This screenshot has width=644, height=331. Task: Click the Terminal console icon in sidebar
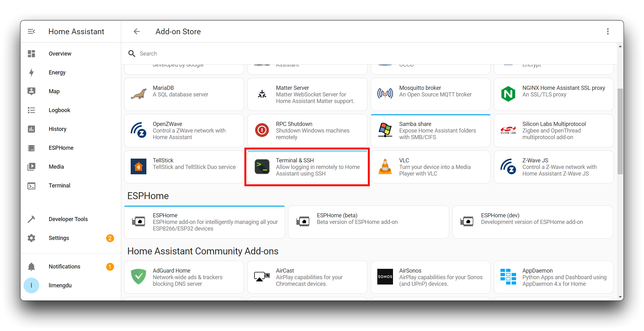click(x=31, y=186)
